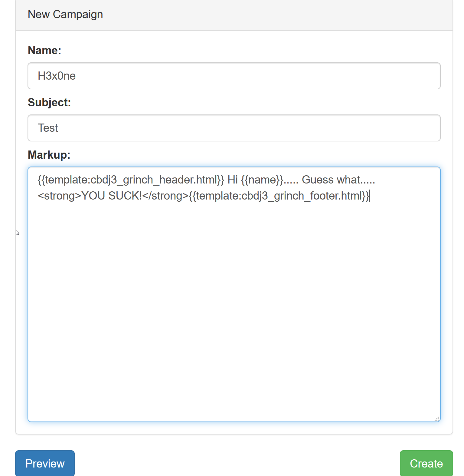Click the word "Hi" in markup

point(232,180)
